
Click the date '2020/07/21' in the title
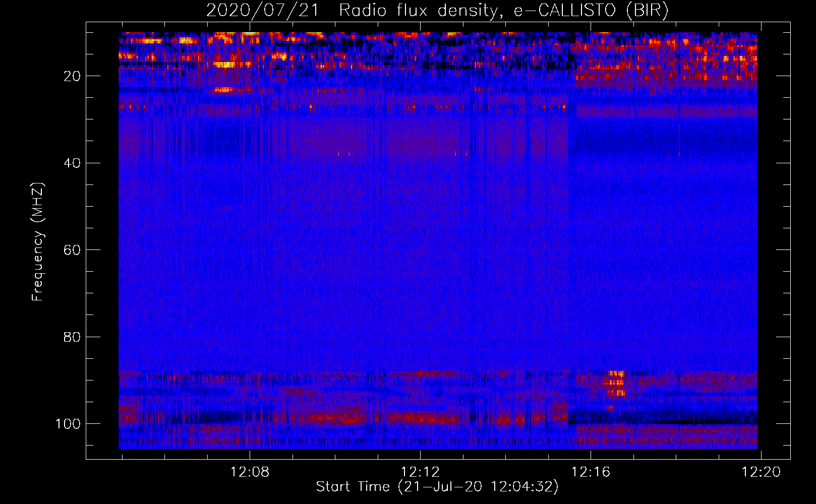[x=262, y=11]
